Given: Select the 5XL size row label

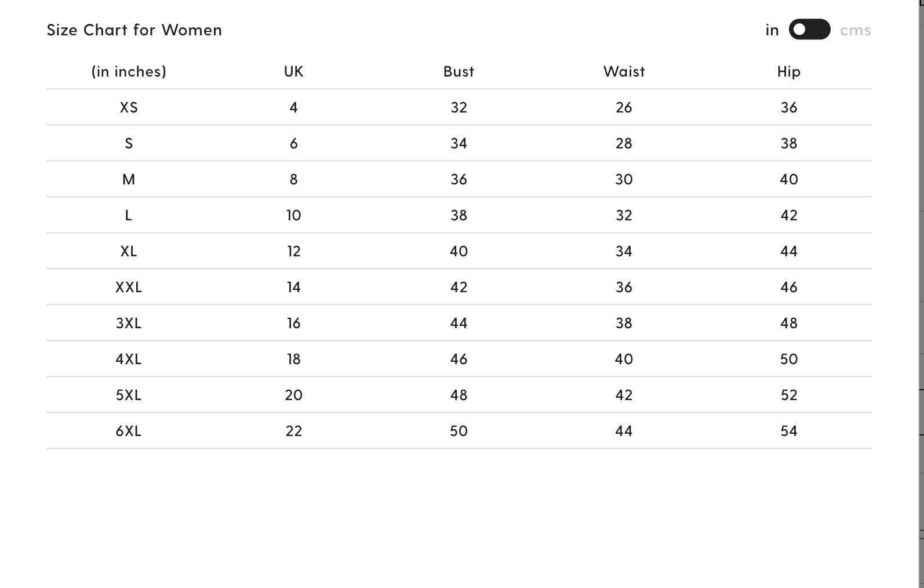Looking at the screenshot, I should (129, 395).
